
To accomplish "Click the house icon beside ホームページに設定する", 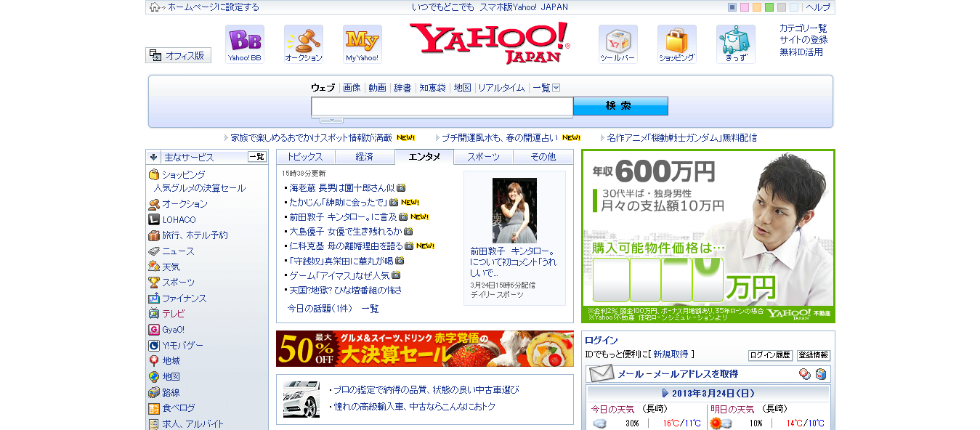I will (154, 7).
